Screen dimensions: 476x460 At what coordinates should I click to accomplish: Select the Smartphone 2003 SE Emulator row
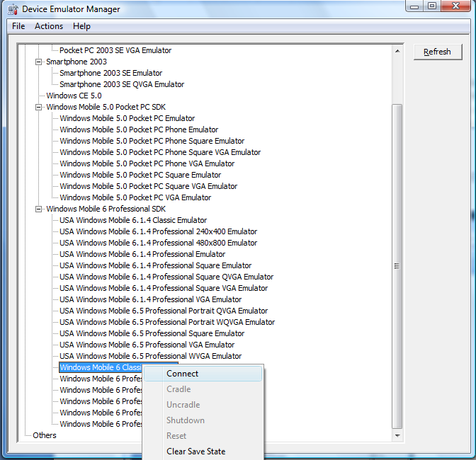110,73
